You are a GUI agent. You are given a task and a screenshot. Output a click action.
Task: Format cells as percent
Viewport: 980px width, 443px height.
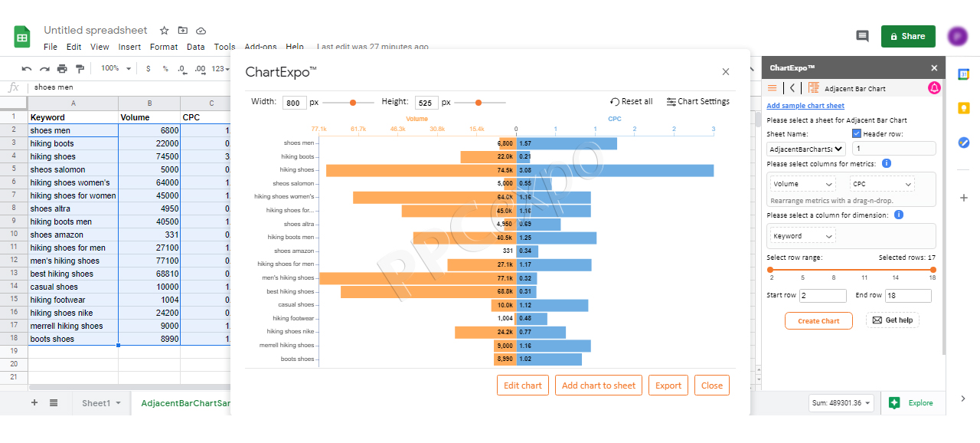pyautogui.click(x=165, y=68)
